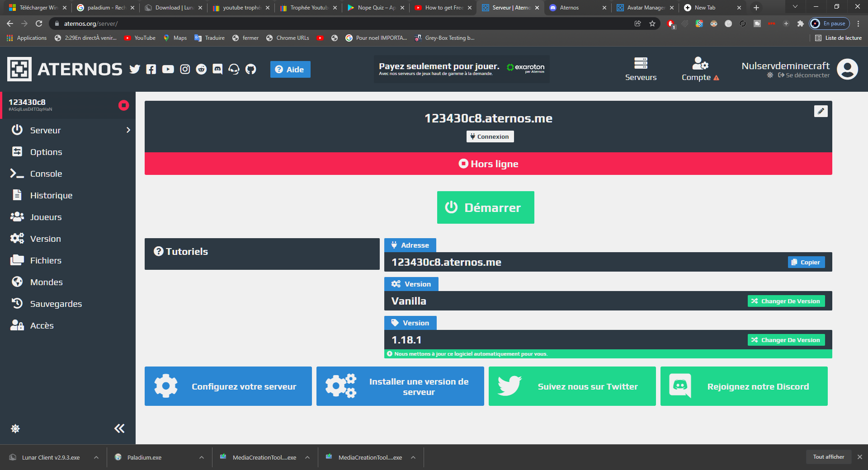
Task: Go back to the previous page
Action: [10, 23]
